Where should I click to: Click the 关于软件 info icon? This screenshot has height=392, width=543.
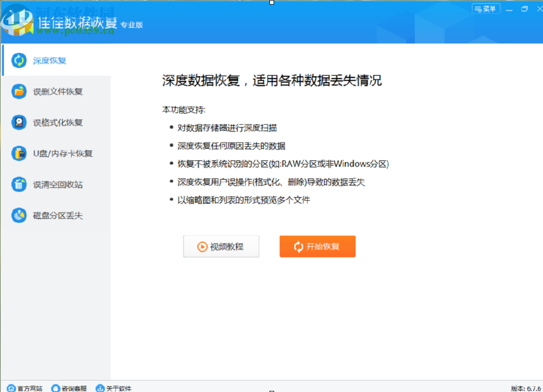click(x=99, y=387)
